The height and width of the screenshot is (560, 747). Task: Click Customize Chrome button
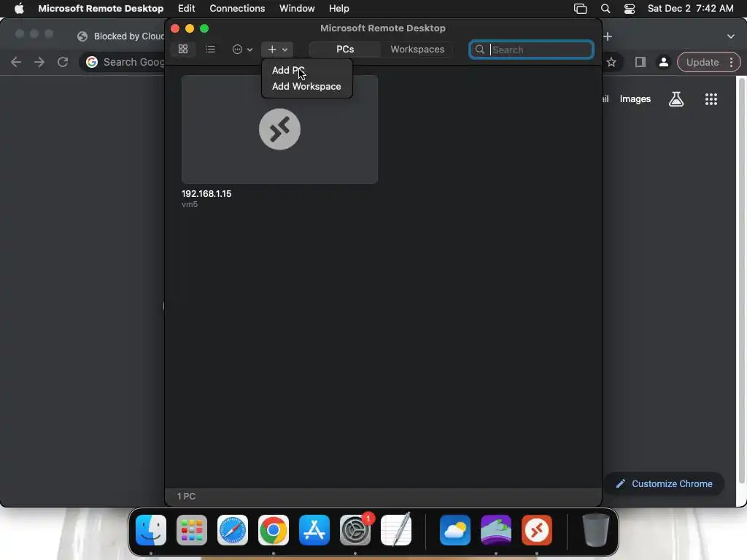665,484
